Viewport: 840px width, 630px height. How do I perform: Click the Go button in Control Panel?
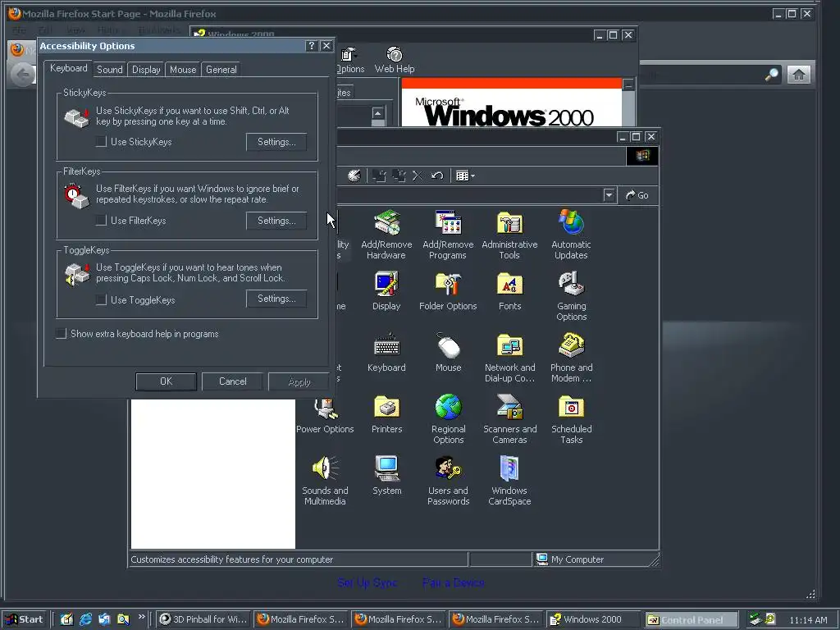tap(637, 195)
